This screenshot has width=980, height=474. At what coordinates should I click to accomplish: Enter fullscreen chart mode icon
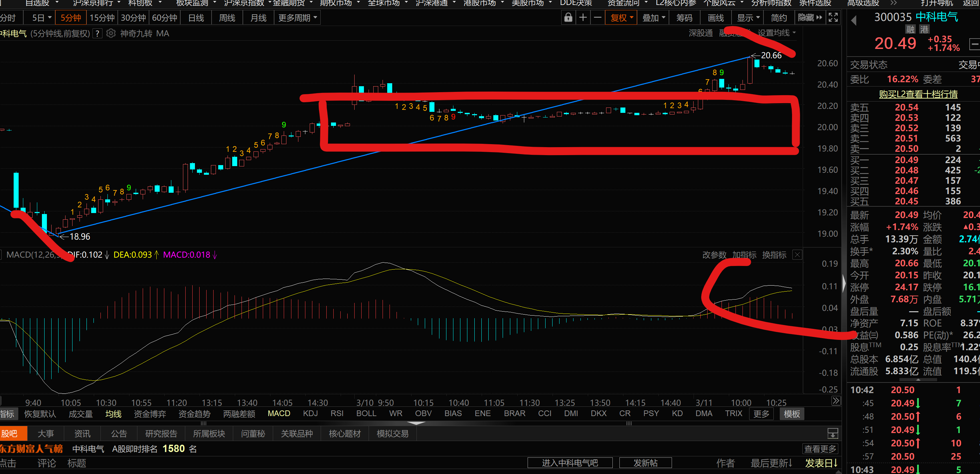tap(833, 18)
